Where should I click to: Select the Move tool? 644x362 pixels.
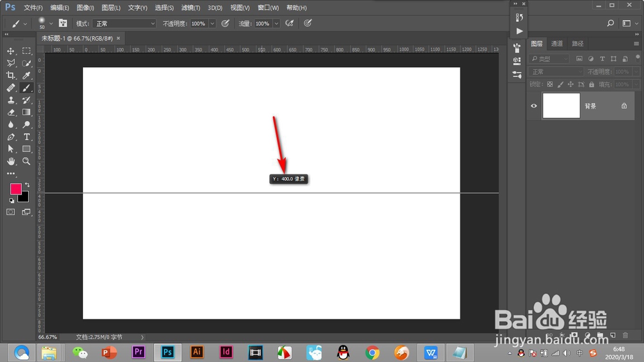point(11,51)
